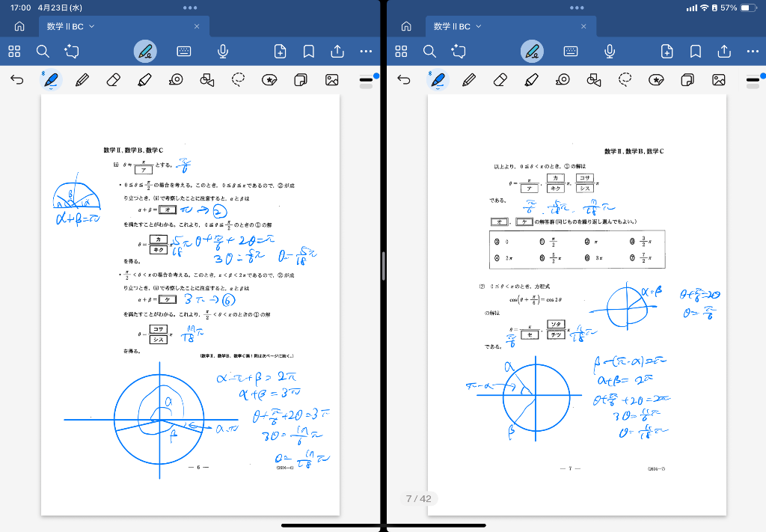The image size is (766, 532).
Task: Open the page thumbnails grid view in left pane
Action: click(x=14, y=52)
